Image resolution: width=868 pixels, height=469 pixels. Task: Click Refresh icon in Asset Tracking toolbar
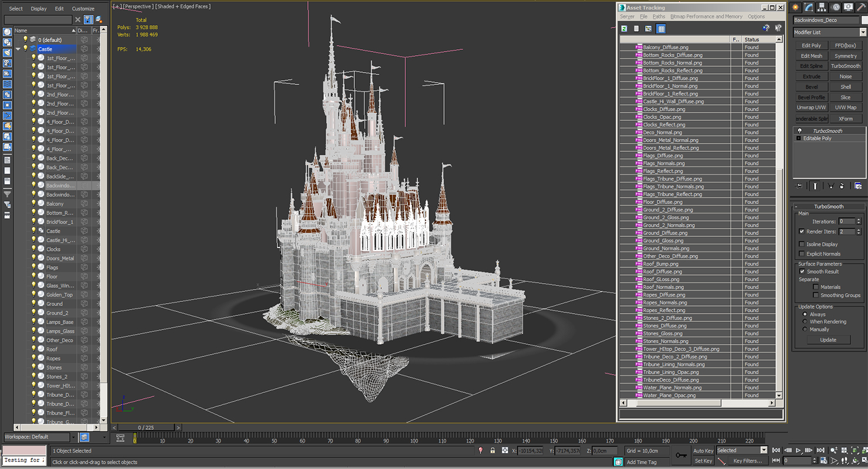[x=624, y=28]
